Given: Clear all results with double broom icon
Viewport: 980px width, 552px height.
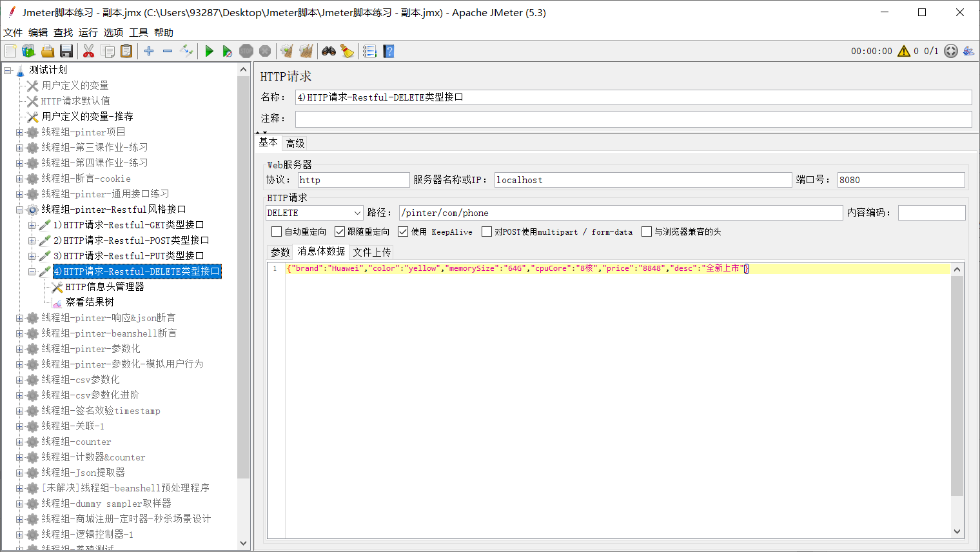Looking at the screenshot, I should (306, 51).
